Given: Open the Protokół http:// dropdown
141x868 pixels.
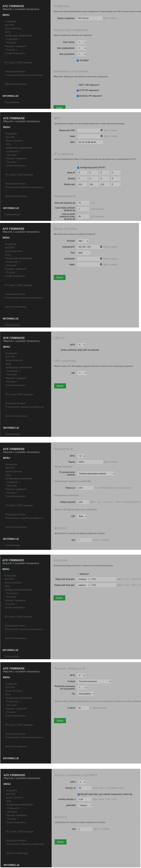Looking at the screenshot, I should pos(83,241).
